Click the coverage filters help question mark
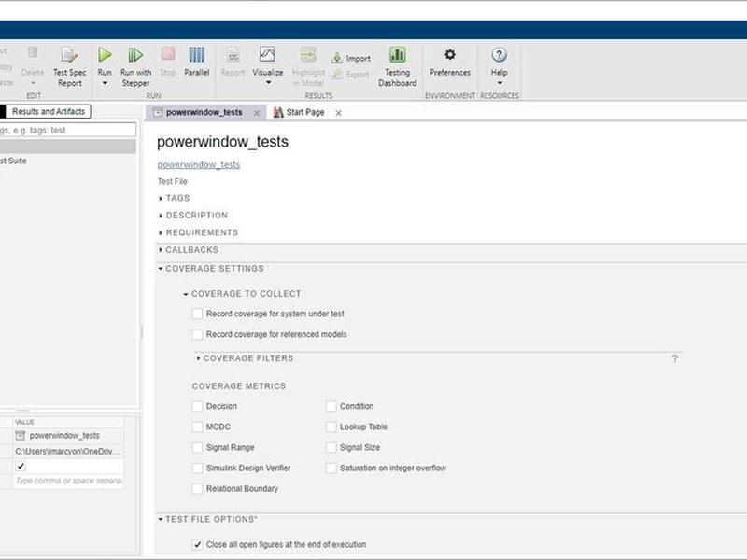 point(674,358)
